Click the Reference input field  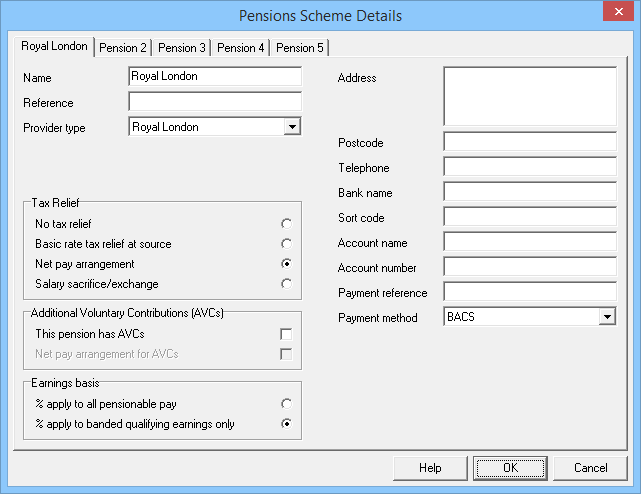pyautogui.click(x=215, y=101)
